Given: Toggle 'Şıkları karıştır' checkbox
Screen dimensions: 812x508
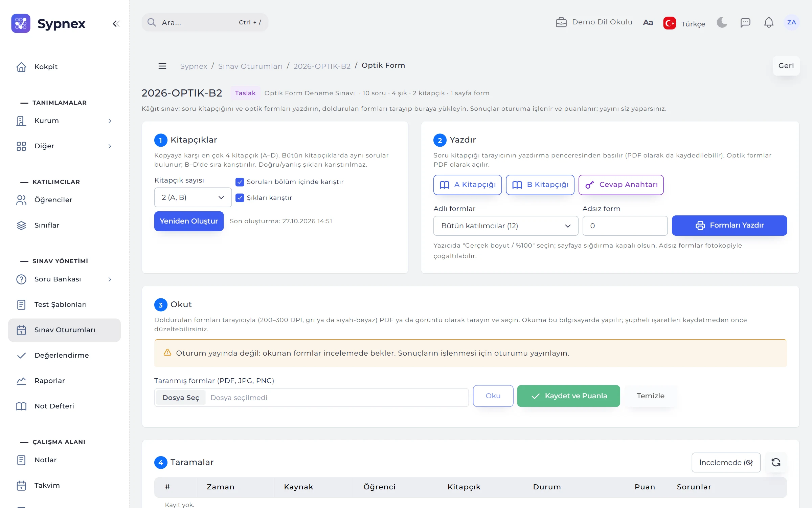Looking at the screenshot, I should 240,198.
